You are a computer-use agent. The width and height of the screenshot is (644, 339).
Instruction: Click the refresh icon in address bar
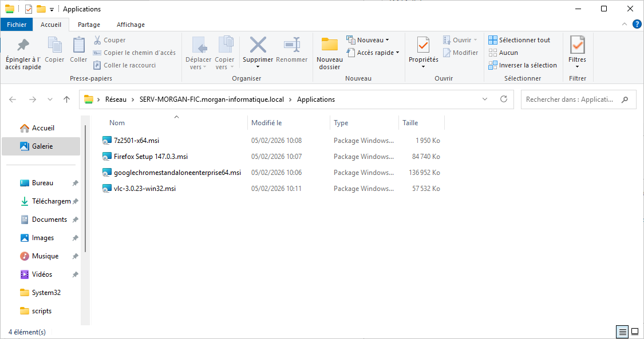[x=504, y=99]
